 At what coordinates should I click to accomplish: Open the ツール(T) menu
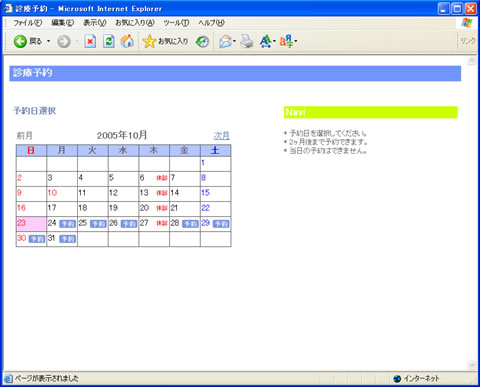[176, 23]
